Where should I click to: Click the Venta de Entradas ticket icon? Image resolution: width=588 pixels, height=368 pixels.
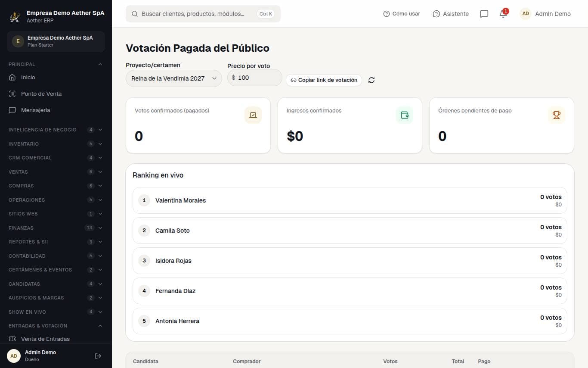click(12, 339)
